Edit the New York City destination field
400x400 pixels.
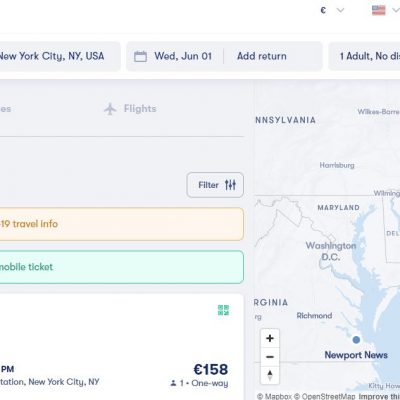[60, 56]
